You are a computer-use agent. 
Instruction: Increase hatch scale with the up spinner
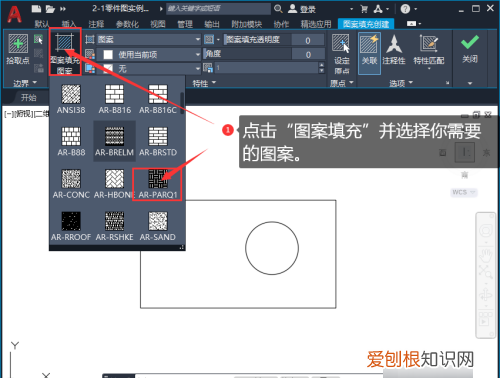321,65
